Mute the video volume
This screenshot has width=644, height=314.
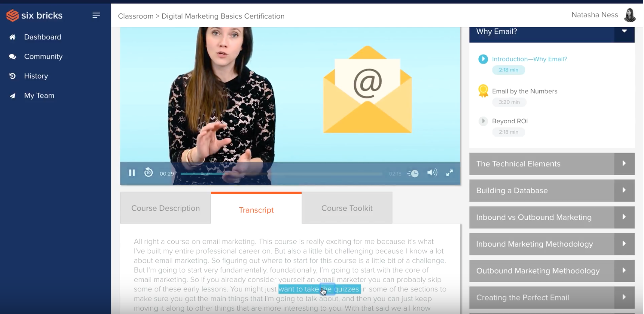(432, 173)
